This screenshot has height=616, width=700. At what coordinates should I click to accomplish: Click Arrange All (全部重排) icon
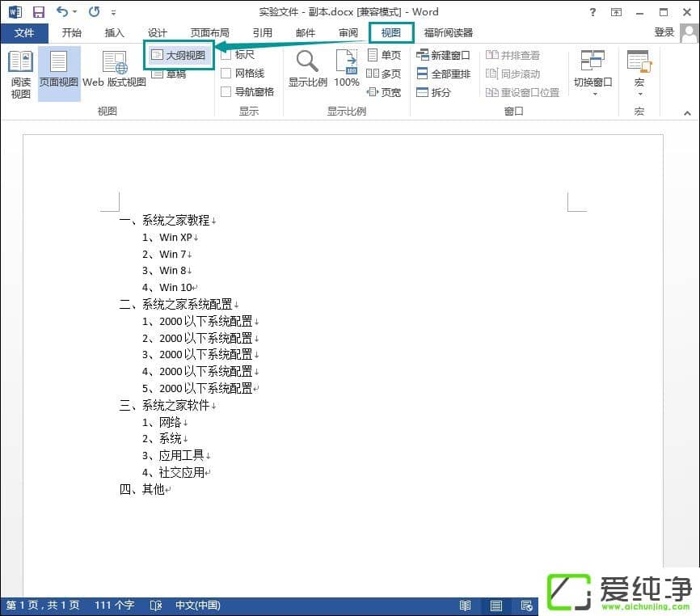click(443, 74)
